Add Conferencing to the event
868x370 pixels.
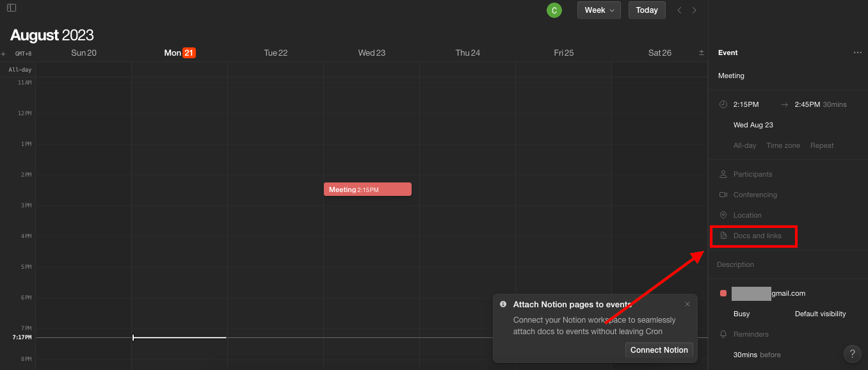point(755,195)
